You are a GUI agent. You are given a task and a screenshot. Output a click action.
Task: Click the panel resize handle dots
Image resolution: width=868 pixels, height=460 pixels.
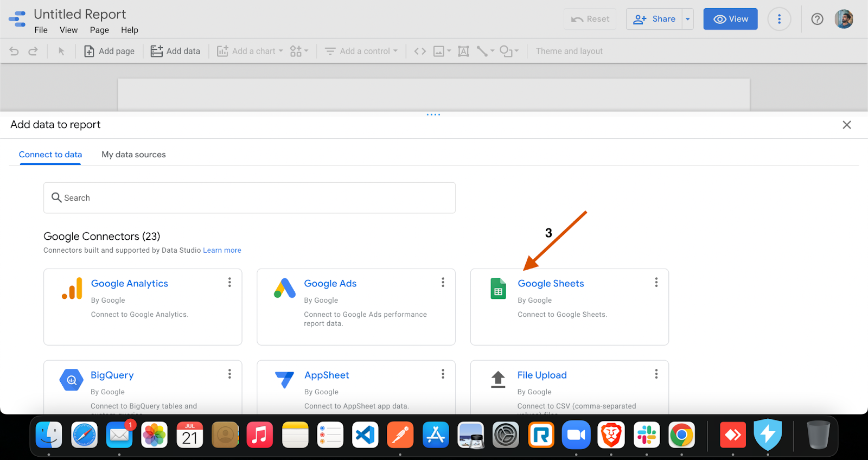(x=433, y=114)
